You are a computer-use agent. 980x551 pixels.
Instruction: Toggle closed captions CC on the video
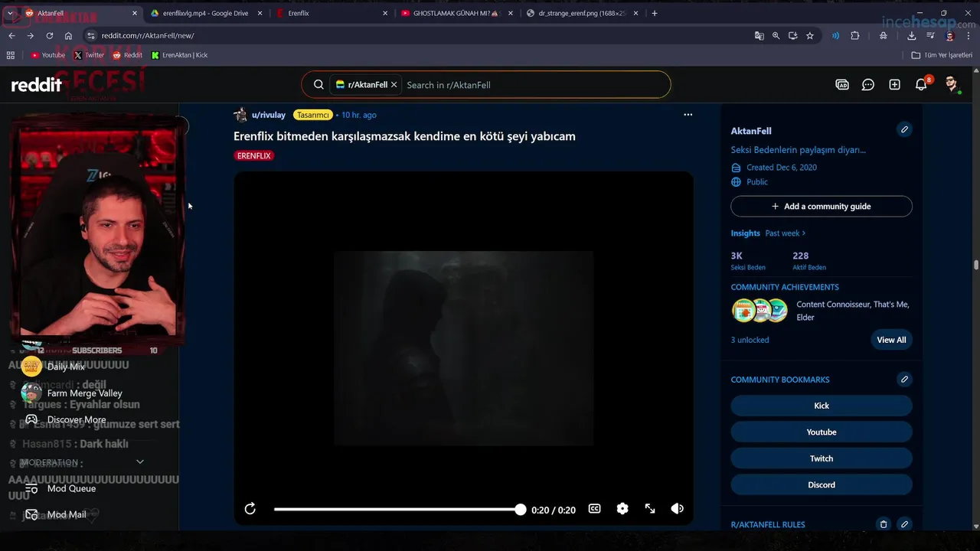(594, 509)
